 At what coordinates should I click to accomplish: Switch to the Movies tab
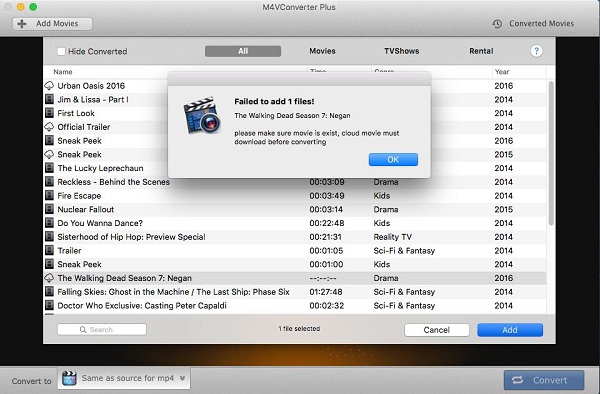coord(322,51)
